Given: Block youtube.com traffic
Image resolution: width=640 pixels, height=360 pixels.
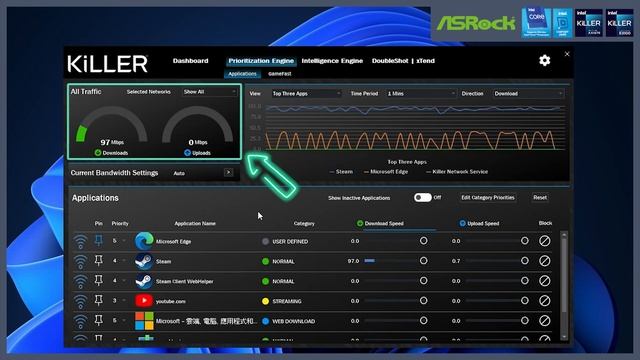Looking at the screenshot, I should [544, 301].
